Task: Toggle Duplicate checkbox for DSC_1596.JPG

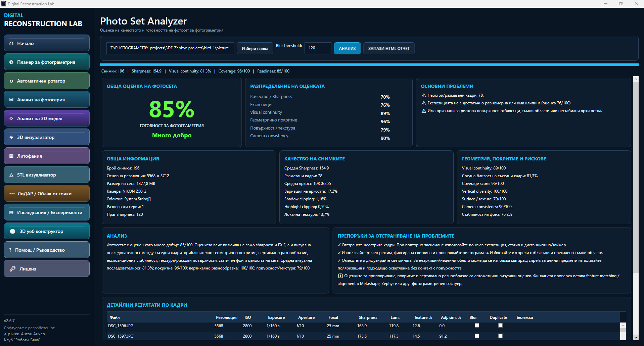Action: click(500, 326)
